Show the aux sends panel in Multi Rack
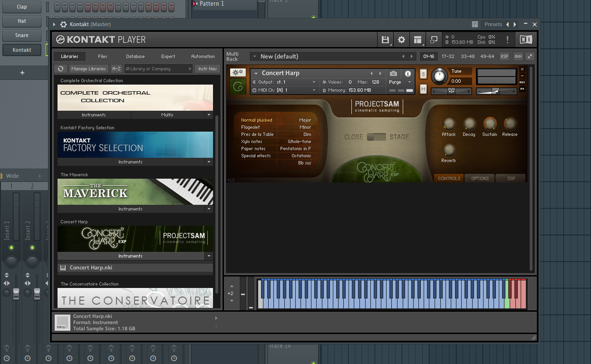591x364 pixels. coord(518,56)
